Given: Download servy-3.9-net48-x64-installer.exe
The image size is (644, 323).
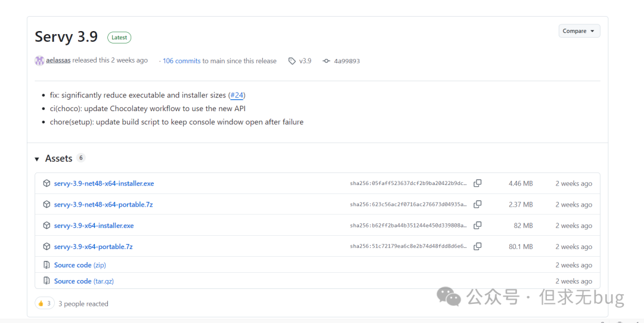Looking at the screenshot, I should point(104,184).
